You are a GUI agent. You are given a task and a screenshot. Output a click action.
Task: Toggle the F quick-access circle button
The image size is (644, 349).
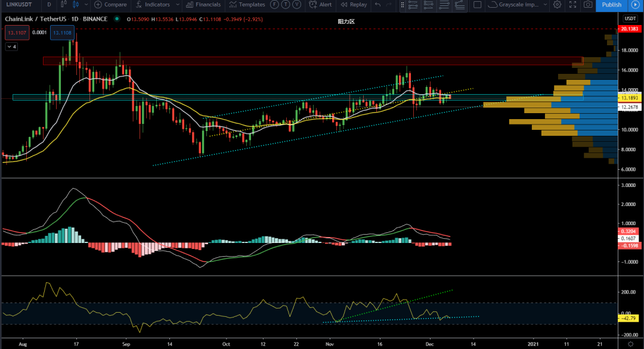(x=275, y=5)
